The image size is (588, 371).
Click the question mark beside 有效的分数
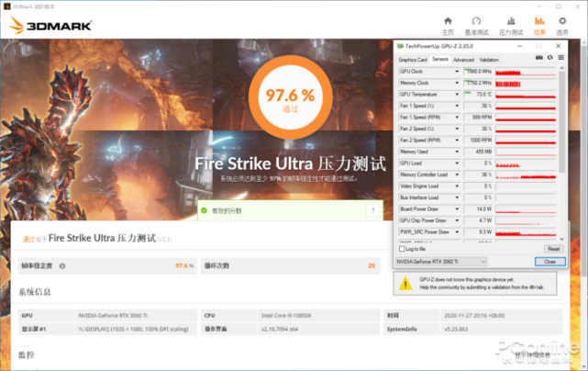pos(372,210)
